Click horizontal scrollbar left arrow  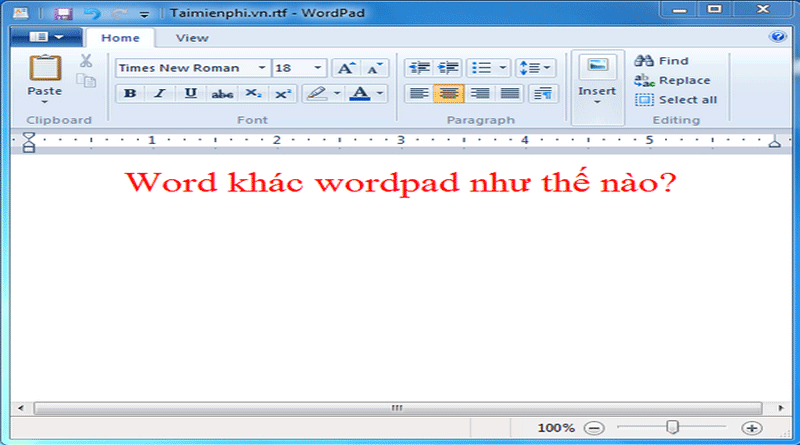tap(21, 408)
